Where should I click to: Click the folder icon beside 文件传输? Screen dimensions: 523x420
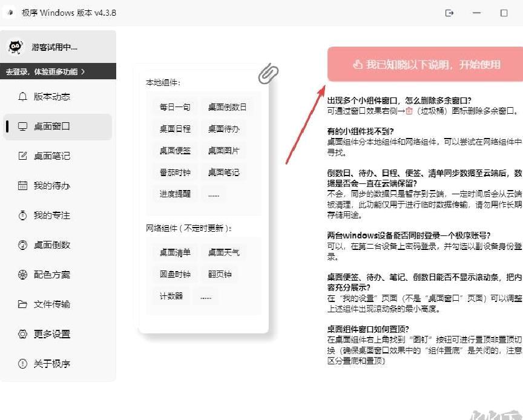[x=22, y=304]
